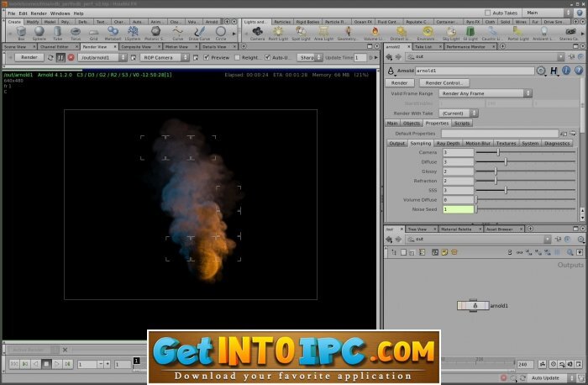Click the refresh render icon
This screenshot has width=588, height=385.
(50, 57)
